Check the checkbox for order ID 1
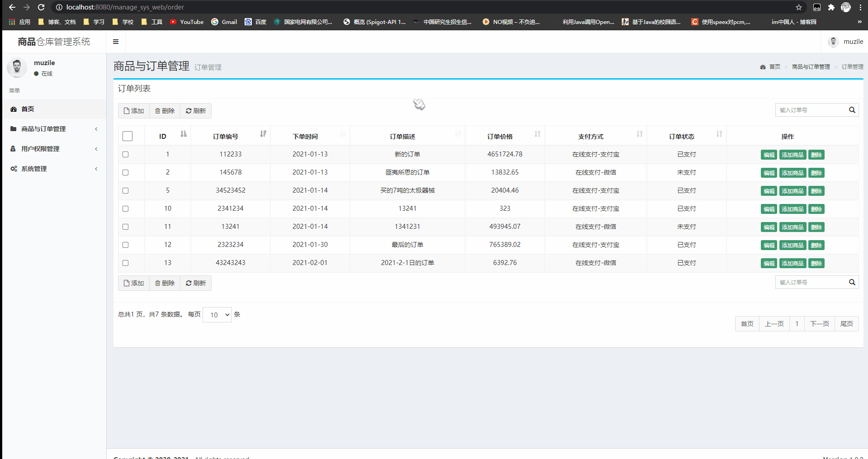Viewport: 868px width, 459px height. [x=125, y=154]
